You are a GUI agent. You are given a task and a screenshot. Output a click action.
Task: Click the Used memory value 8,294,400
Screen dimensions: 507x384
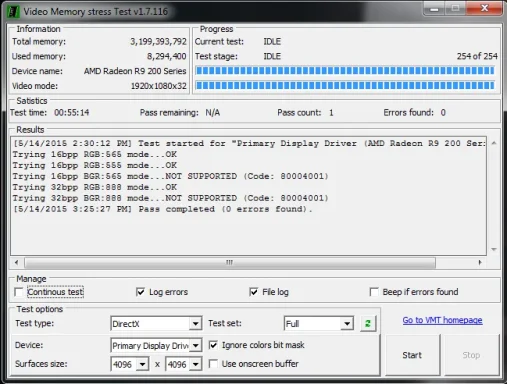pyautogui.click(x=167, y=56)
